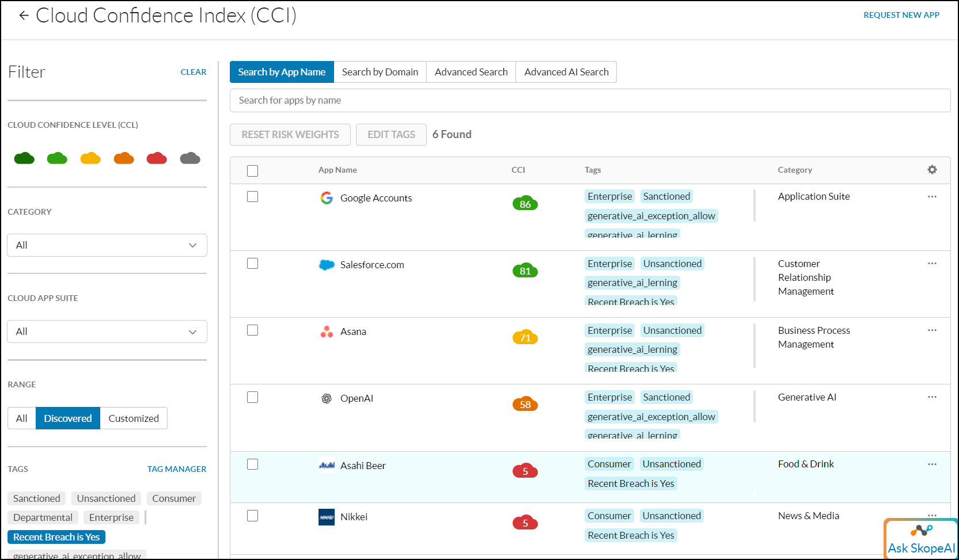Open the Tag Manager link
This screenshot has width=959, height=560.
click(x=176, y=469)
